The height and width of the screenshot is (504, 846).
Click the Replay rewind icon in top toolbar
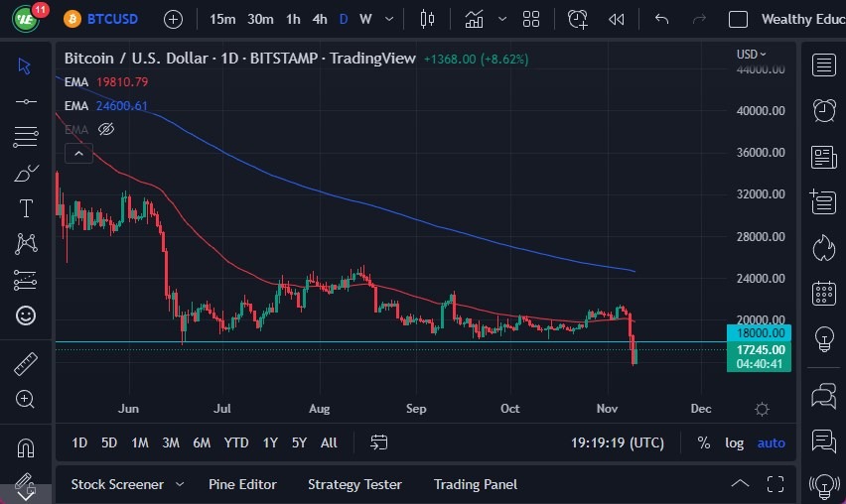pyautogui.click(x=617, y=19)
